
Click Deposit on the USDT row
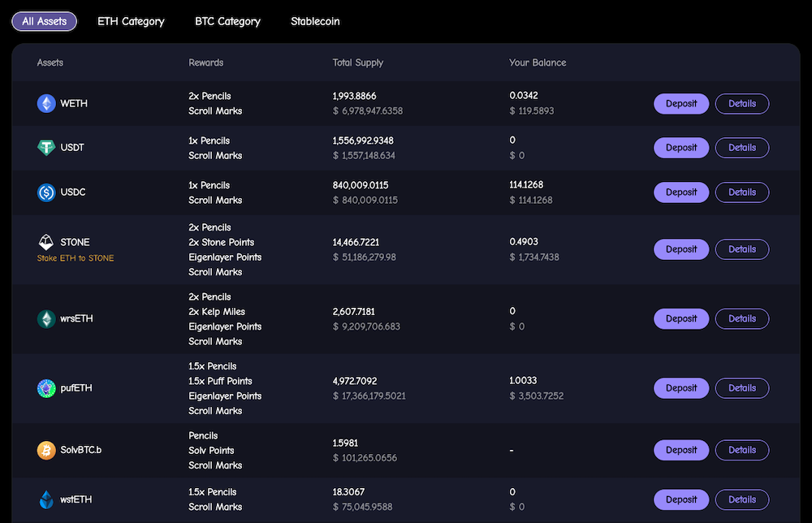(x=681, y=147)
